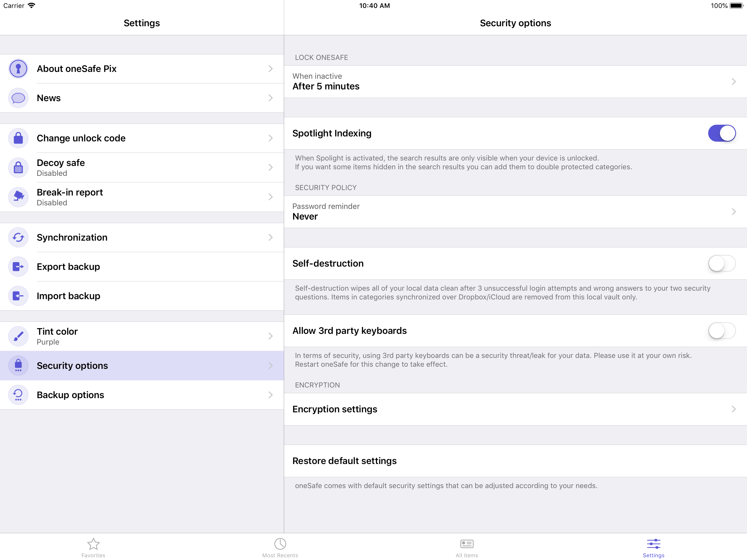Click the keyhole icon beside About oneSafe Pix
The image size is (747, 560).
(x=18, y=69)
